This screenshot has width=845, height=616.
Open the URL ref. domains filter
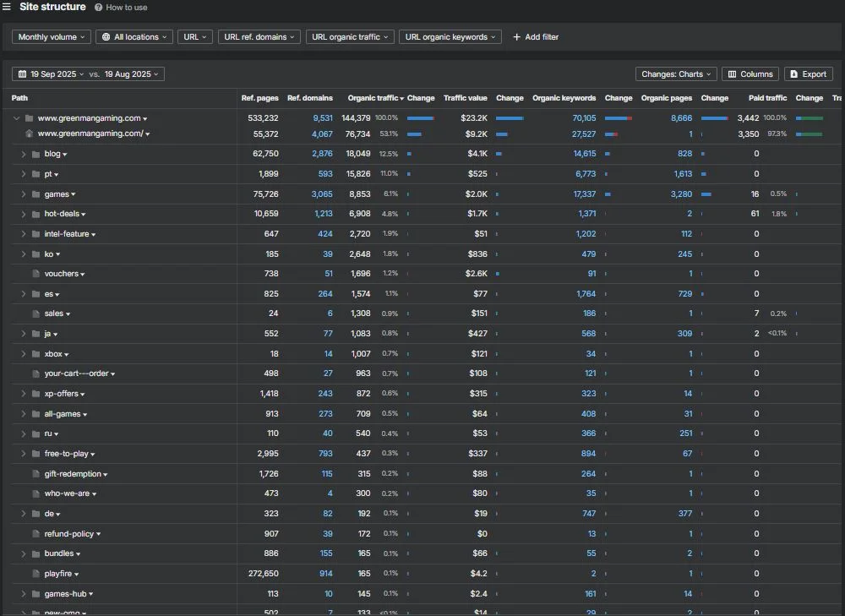pos(259,36)
